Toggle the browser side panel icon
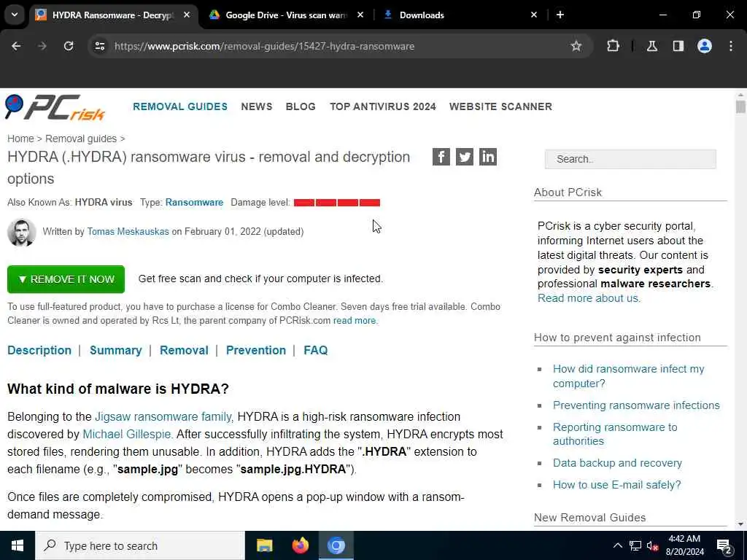Image resolution: width=747 pixels, height=560 pixels. coord(678,46)
